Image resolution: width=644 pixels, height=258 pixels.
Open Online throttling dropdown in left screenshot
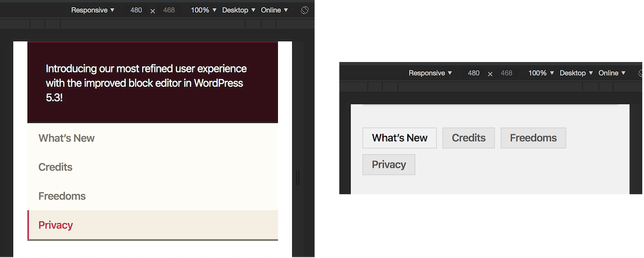pos(275,10)
